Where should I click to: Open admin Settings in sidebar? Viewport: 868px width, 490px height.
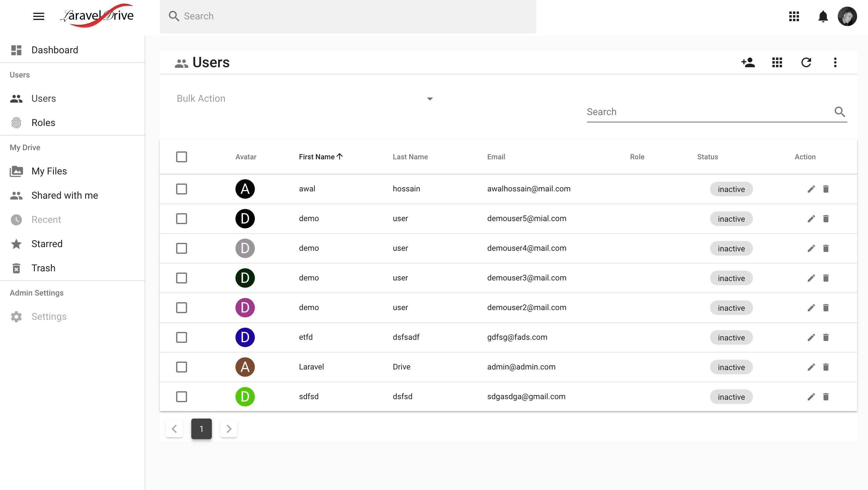click(72, 317)
